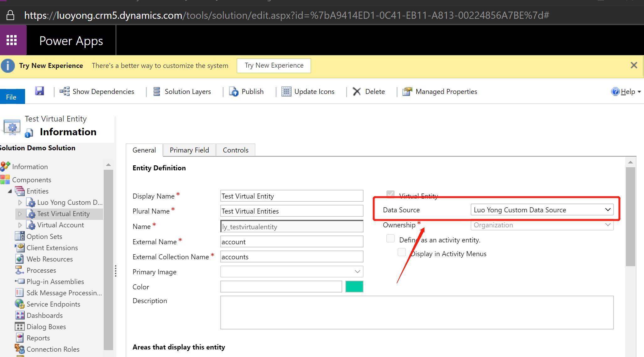Screen dimensions: 644x357
Task: Expand the Virtual Account node
Action: pos(20,225)
